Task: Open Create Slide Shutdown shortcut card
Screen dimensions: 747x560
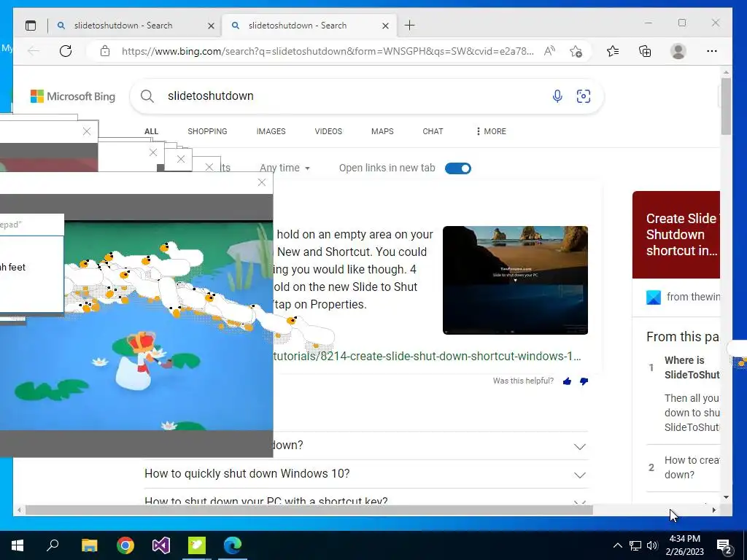Action: pos(676,235)
